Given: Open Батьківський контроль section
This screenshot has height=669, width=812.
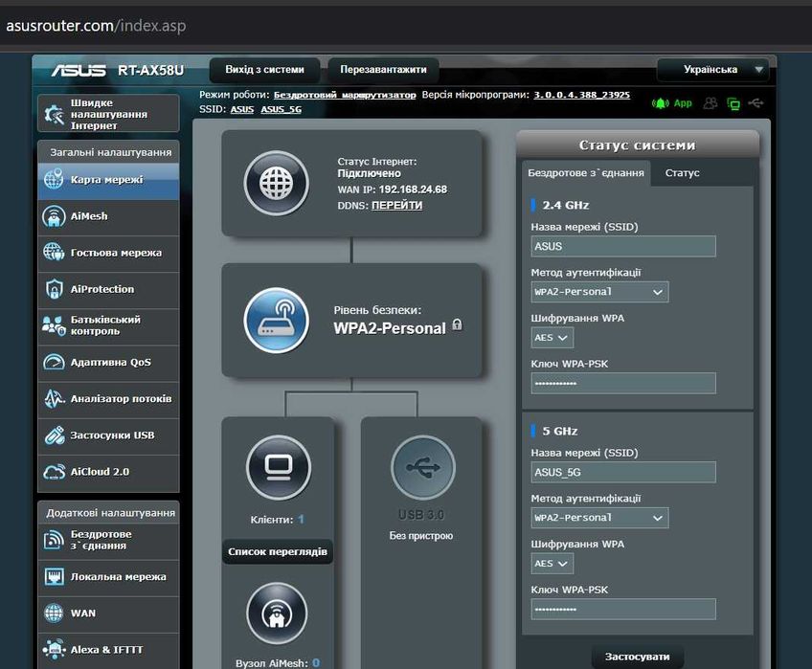Looking at the screenshot, I should click(108, 325).
